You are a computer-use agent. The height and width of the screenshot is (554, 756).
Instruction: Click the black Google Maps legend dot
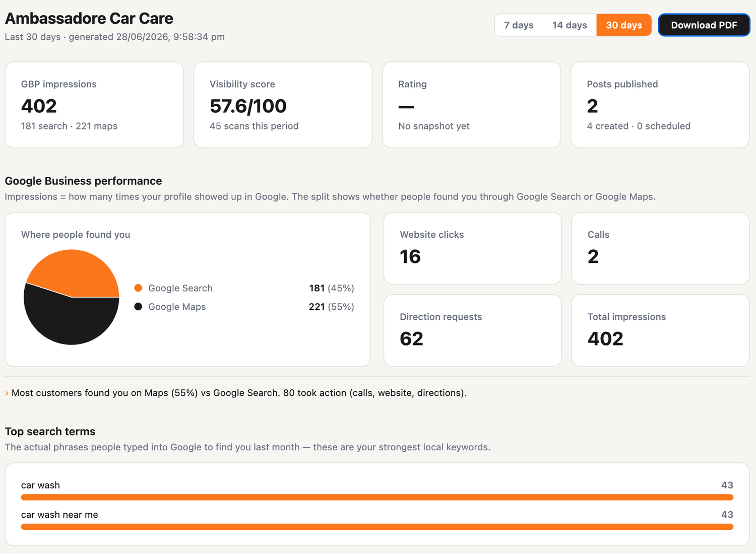pyautogui.click(x=138, y=307)
